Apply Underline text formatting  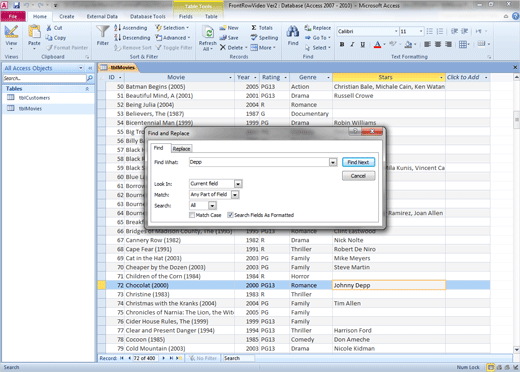tap(363, 44)
